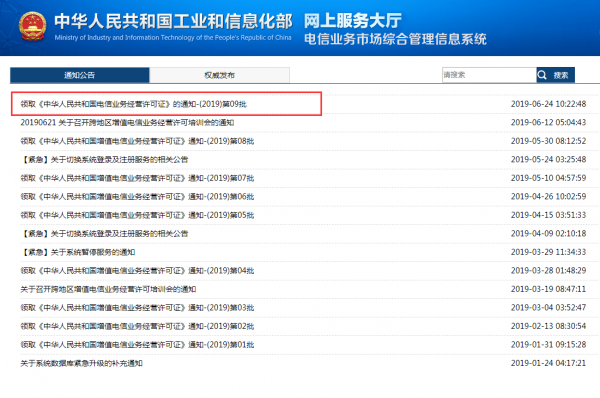Viewport: 600px width, 398px height.
Task: Click the 中华人民共和国工业和信息化部 header title
Action: pos(173,21)
